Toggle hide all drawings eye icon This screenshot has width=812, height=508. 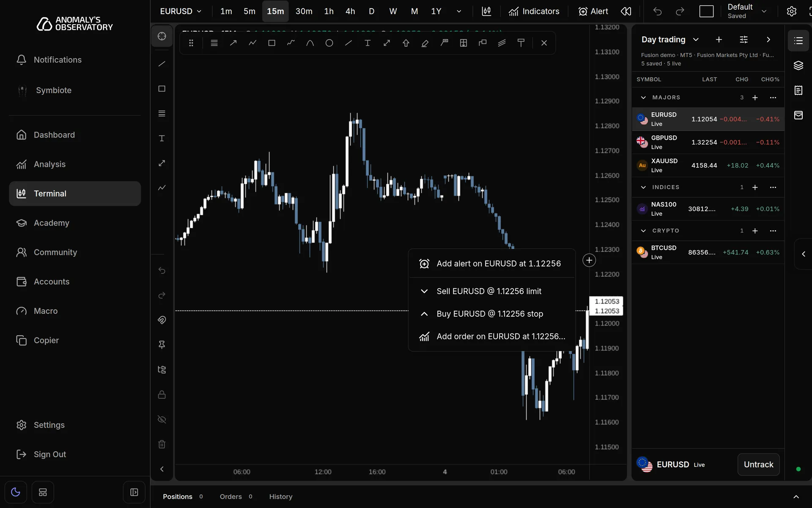pos(162,420)
